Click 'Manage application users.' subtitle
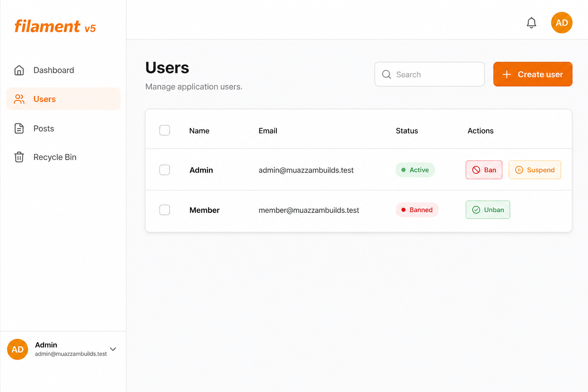588x392 pixels. coord(194,87)
